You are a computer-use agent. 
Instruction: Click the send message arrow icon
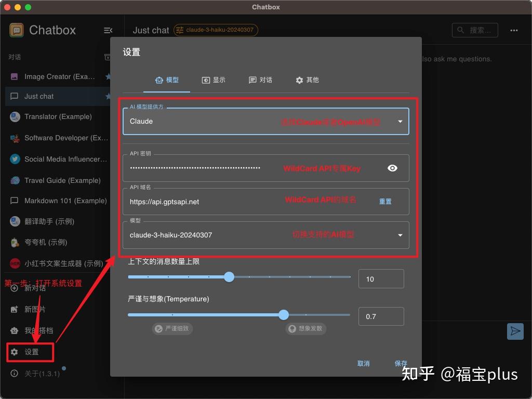(515, 331)
